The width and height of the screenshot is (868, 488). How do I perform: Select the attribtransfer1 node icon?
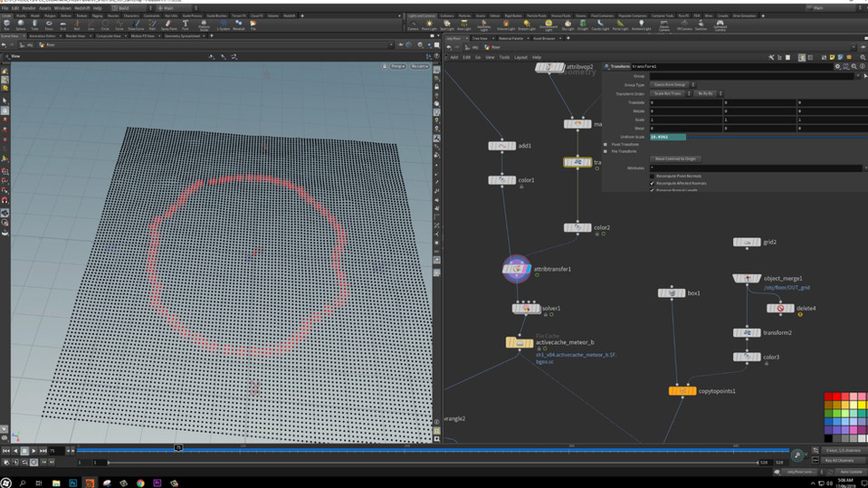click(517, 268)
